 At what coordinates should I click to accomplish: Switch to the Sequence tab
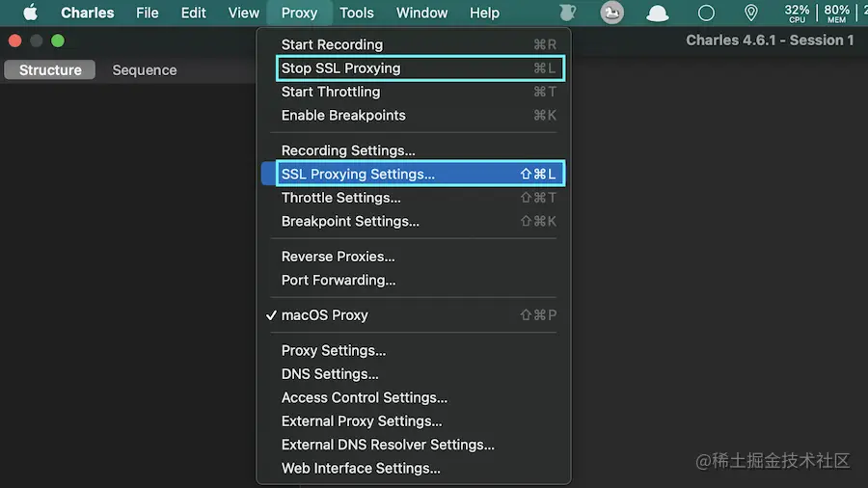tap(145, 69)
